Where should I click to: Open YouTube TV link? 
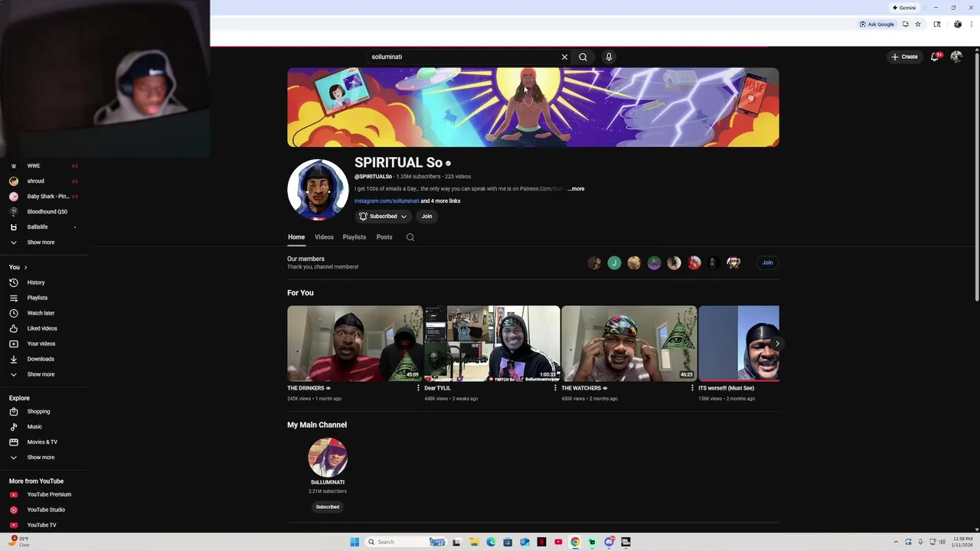point(41,525)
